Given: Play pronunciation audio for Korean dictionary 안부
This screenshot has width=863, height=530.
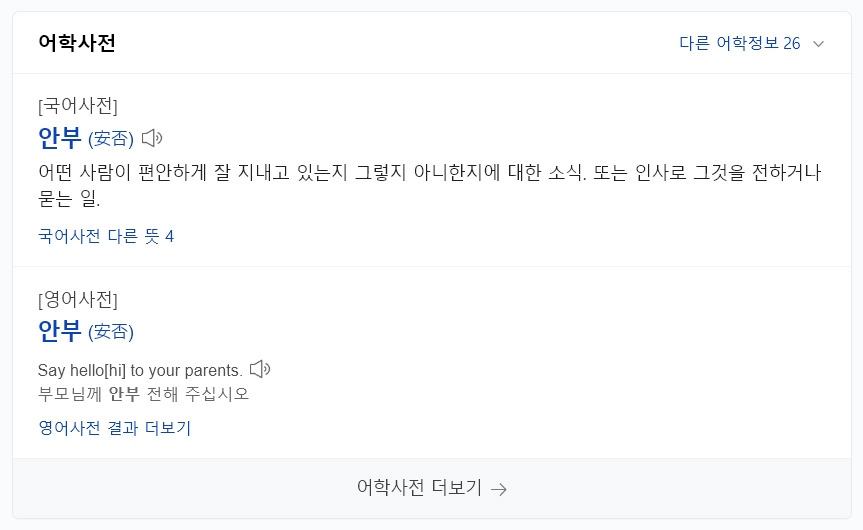Looking at the screenshot, I should (152, 138).
